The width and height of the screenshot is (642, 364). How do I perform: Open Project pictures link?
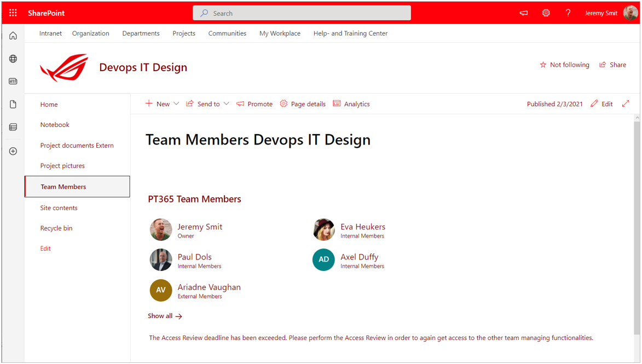[x=62, y=166]
